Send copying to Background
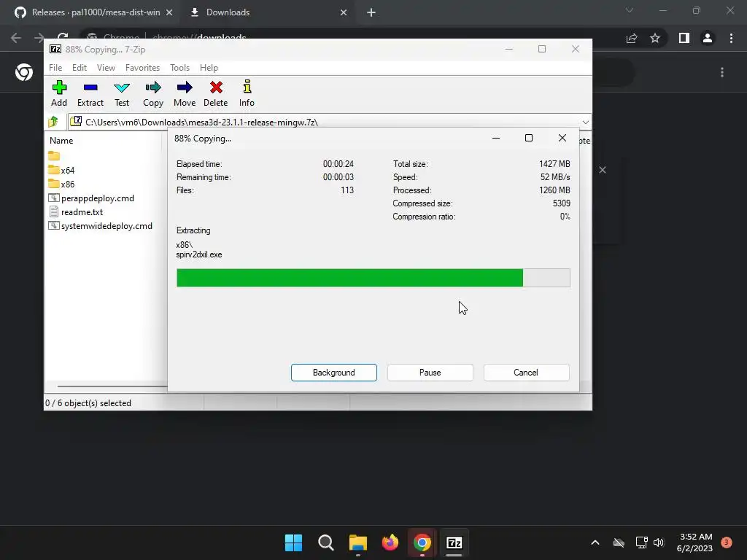The height and width of the screenshot is (560, 747). pos(334,373)
